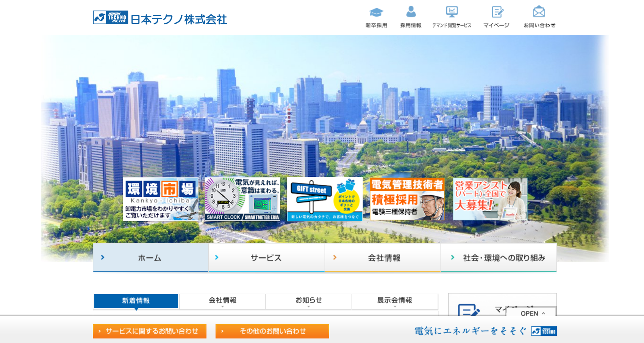Open the サービス navigation menu
Screen dimensions: 644x343
(x=266, y=257)
